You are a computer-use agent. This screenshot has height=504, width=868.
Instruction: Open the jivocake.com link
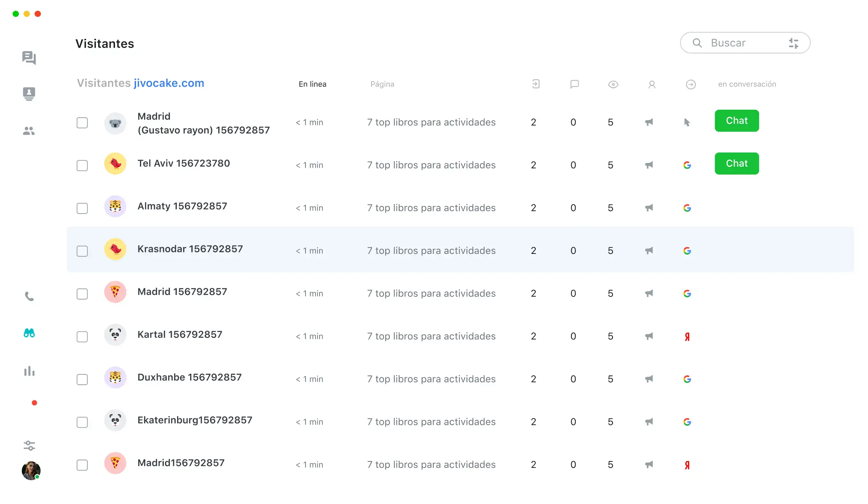(169, 83)
